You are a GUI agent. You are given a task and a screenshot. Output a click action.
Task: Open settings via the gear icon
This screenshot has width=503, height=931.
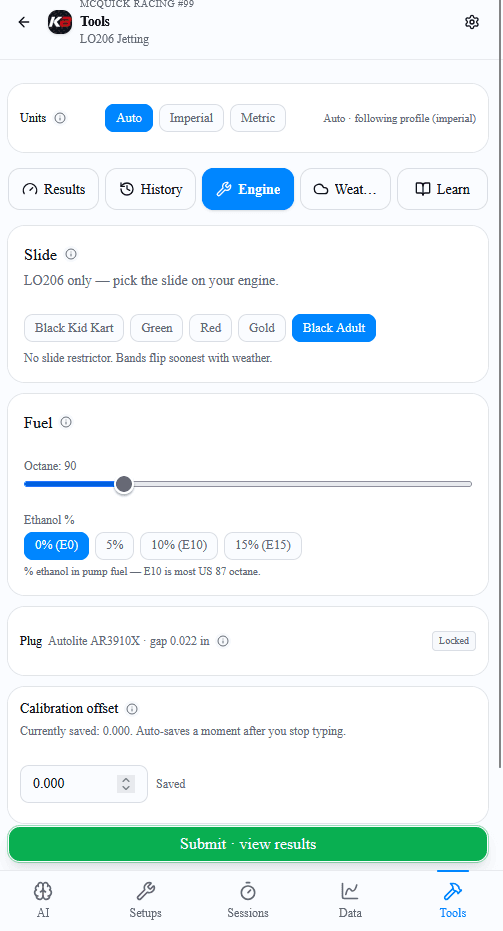coord(472,22)
